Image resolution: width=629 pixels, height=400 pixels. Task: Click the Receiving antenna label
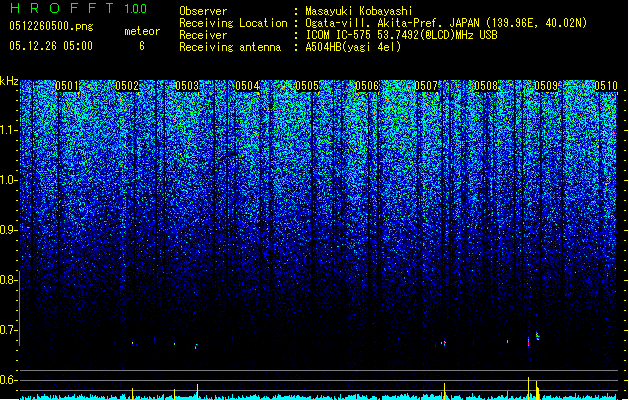tap(230, 47)
